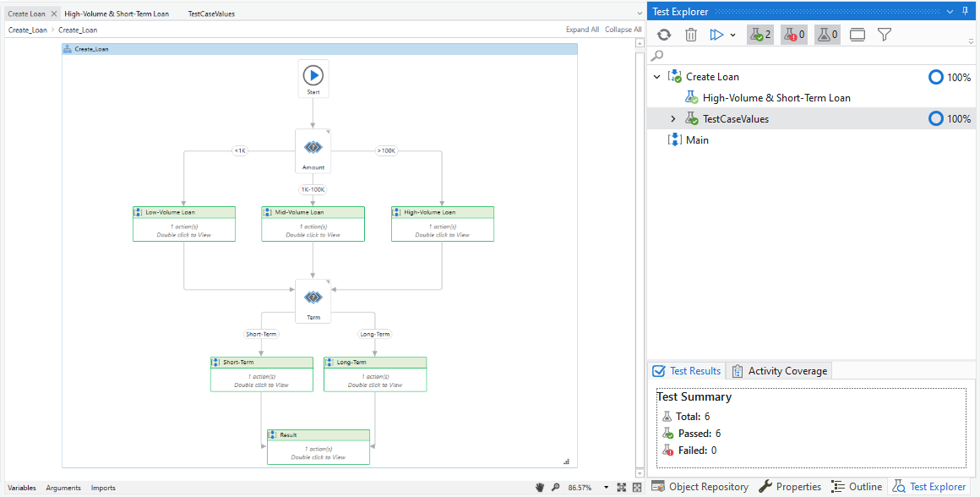Select the pan hand tool icon

tap(540, 488)
